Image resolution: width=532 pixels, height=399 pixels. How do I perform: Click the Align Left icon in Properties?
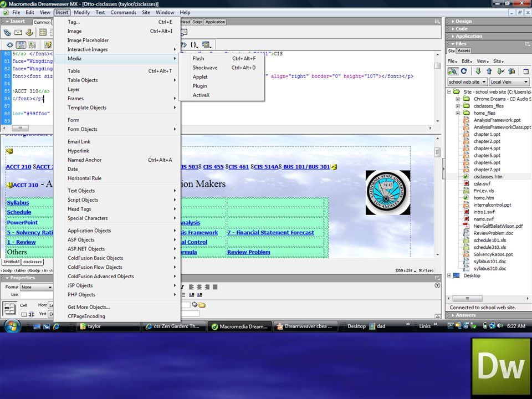191,287
